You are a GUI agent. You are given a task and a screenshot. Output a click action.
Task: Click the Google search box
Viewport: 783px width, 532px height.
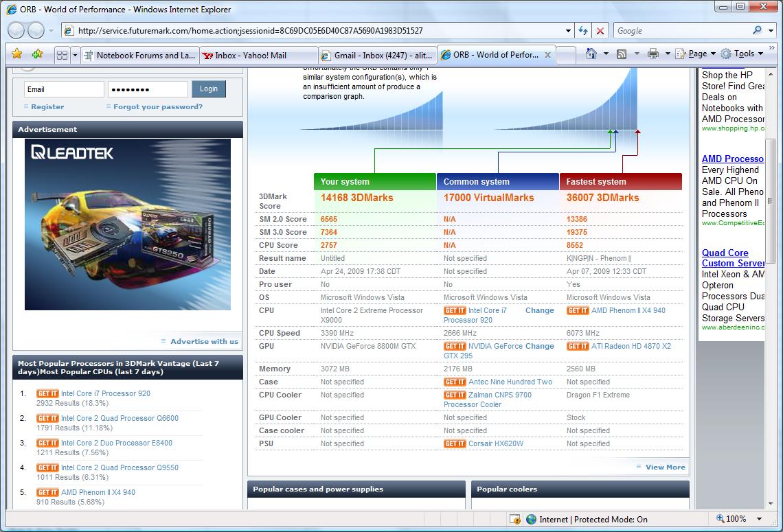point(681,31)
